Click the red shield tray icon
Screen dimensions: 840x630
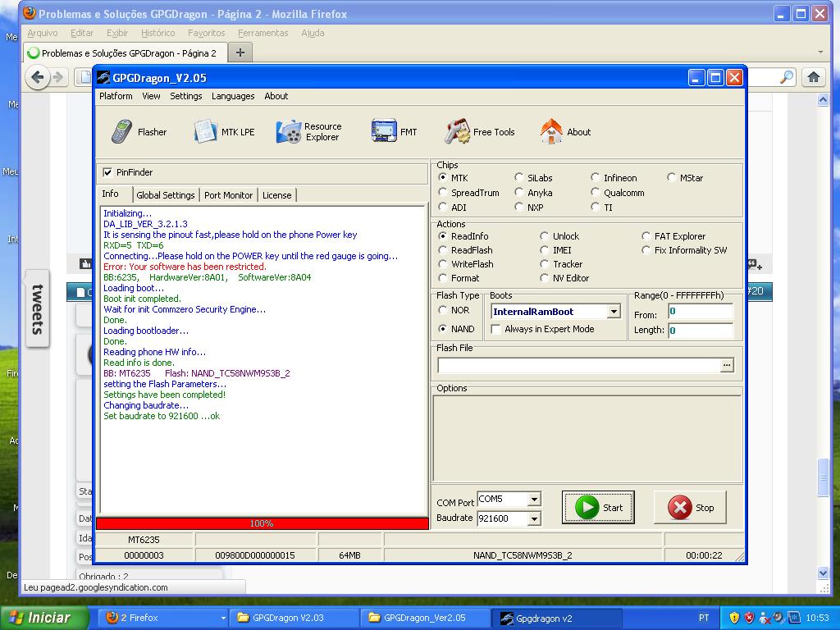point(749,618)
